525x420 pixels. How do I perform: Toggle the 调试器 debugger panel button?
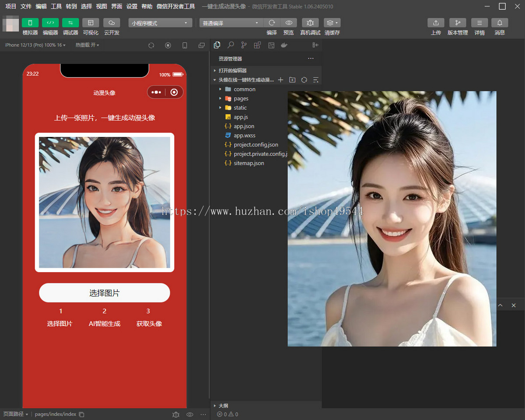click(70, 23)
